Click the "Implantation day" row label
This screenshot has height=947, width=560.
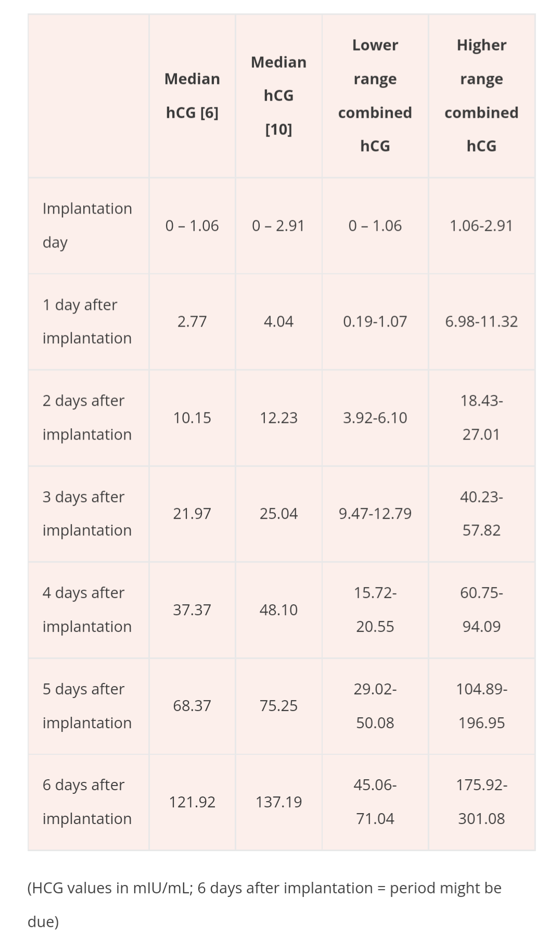[x=87, y=226]
